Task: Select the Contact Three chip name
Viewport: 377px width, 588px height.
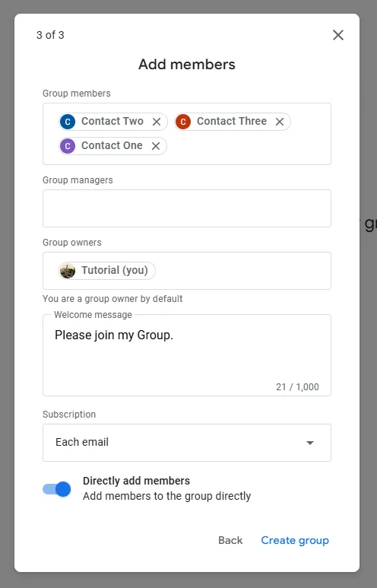Action: [232, 121]
